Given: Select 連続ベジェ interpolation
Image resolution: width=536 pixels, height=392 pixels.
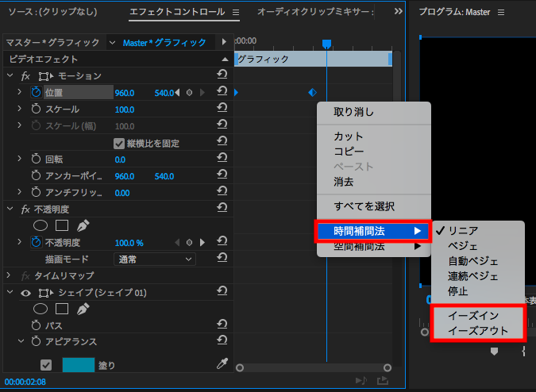Looking at the screenshot, I should coord(478,276).
